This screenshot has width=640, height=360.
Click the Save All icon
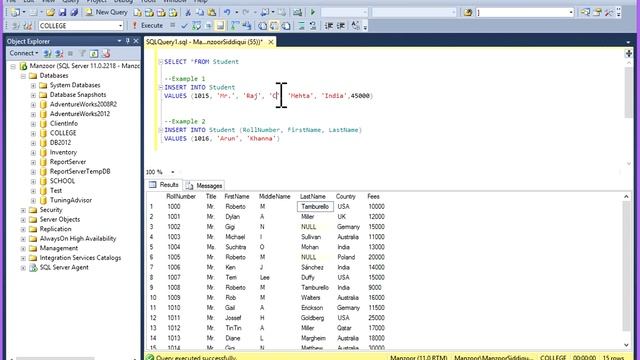[x=74, y=12]
